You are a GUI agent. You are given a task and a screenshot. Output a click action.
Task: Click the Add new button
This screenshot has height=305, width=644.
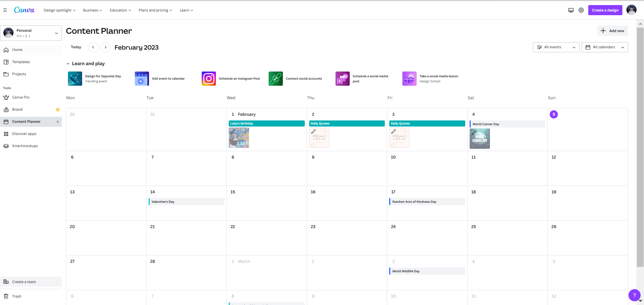click(613, 31)
